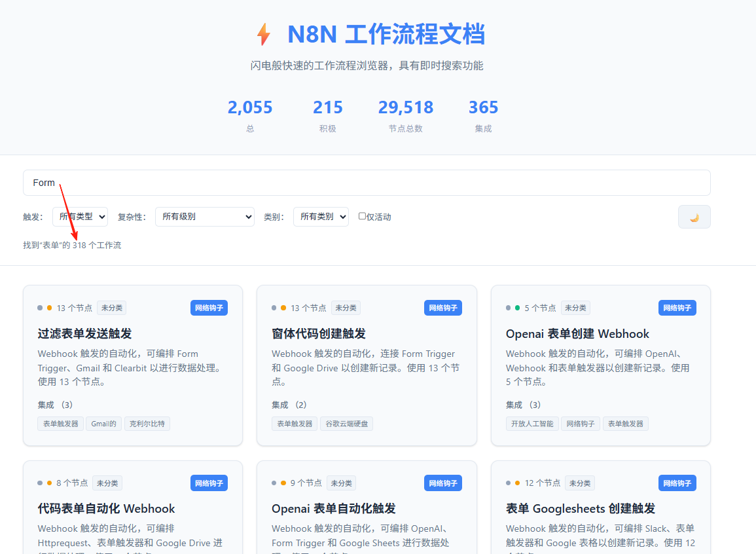Click the 谷歌云端硬盘 integration tag
This screenshot has width=756, height=554.
(x=347, y=424)
